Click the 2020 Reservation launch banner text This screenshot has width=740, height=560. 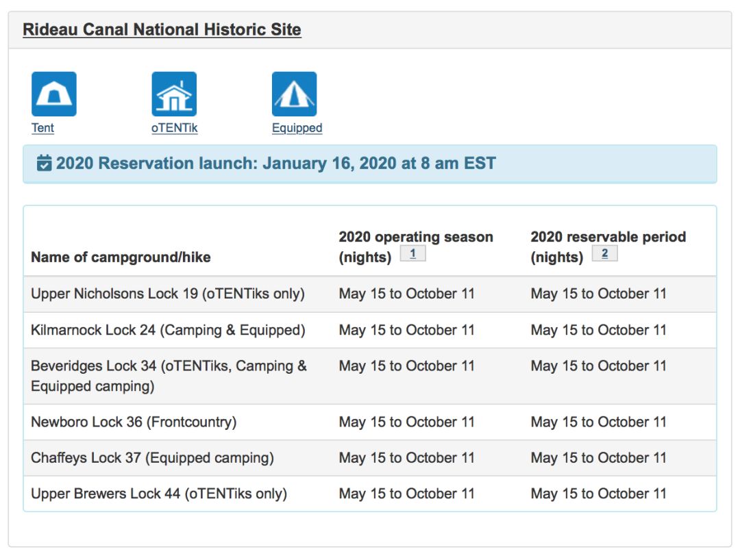pyautogui.click(x=275, y=164)
